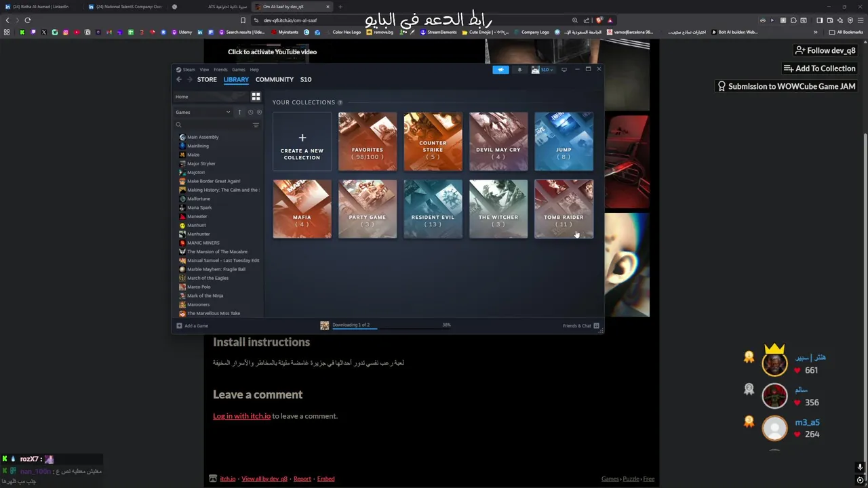The height and width of the screenshot is (488, 868).
Task: Open The Witcher collection
Action: pos(498,209)
